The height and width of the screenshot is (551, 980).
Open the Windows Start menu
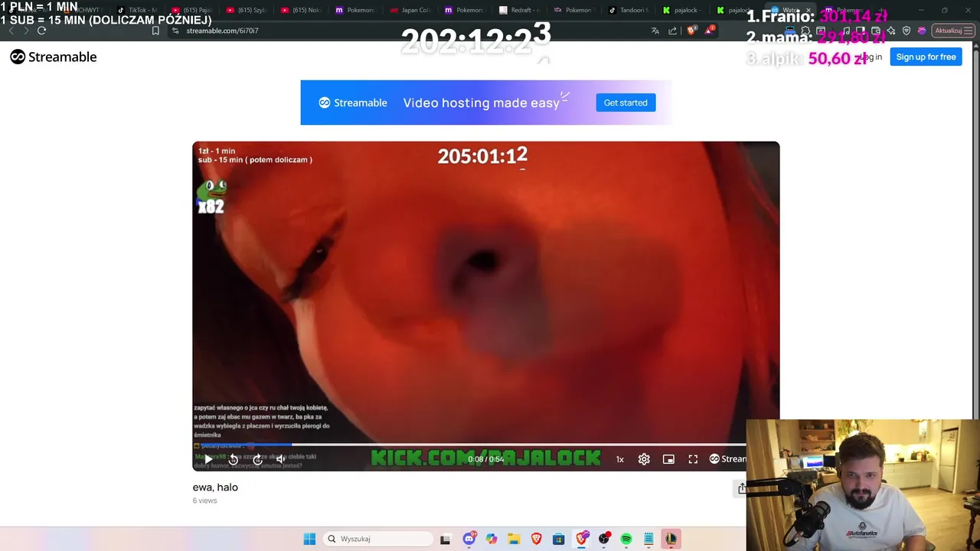tap(309, 539)
